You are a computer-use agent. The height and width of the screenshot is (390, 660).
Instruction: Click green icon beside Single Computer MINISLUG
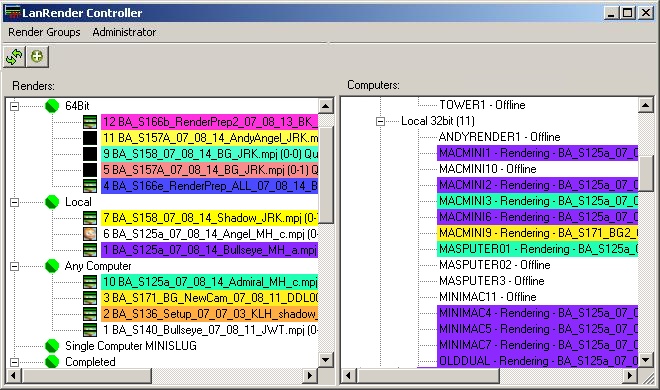tap(52, 346)
